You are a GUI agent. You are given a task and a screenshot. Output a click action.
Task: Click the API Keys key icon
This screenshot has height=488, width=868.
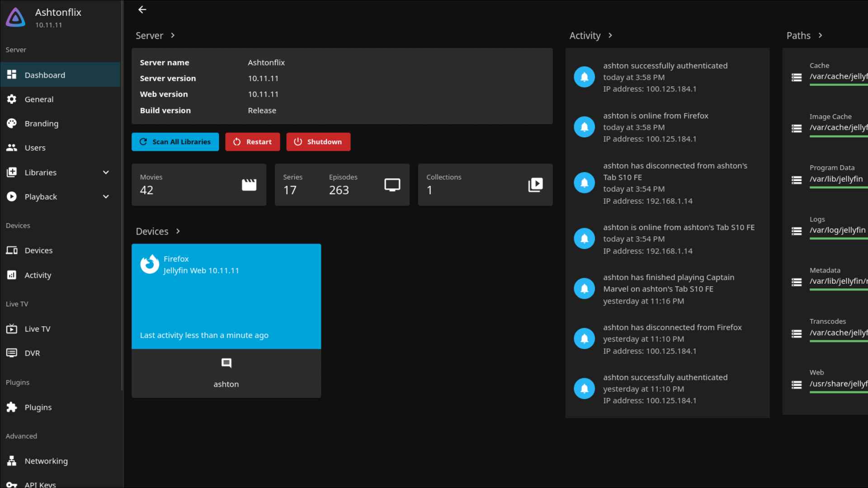coord(12,484)
